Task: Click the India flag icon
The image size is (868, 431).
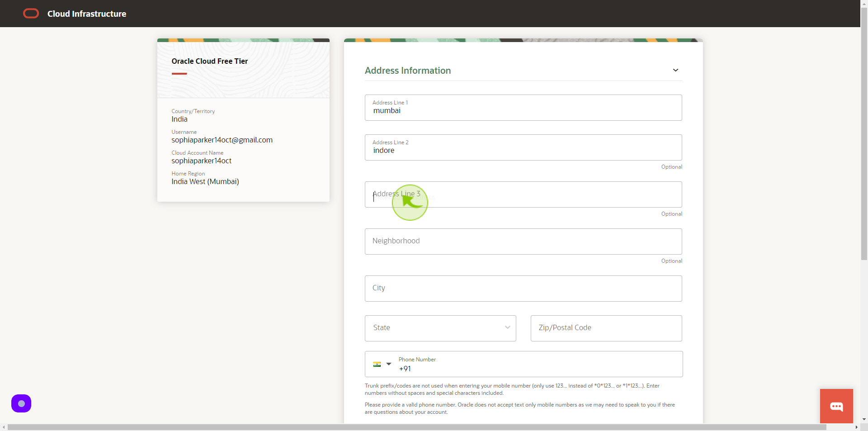Action: click(x=377, y=364)
